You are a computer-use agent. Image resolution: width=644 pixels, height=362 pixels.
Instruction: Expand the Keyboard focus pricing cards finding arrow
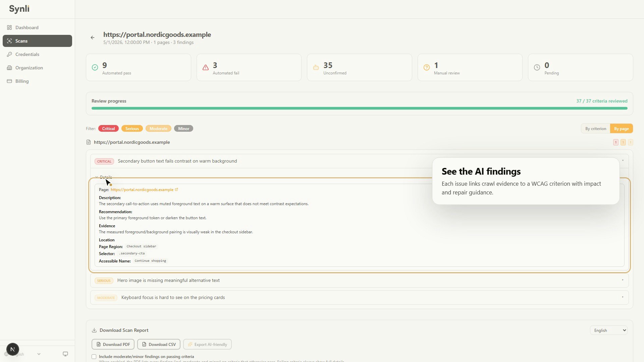coord(623,297)
